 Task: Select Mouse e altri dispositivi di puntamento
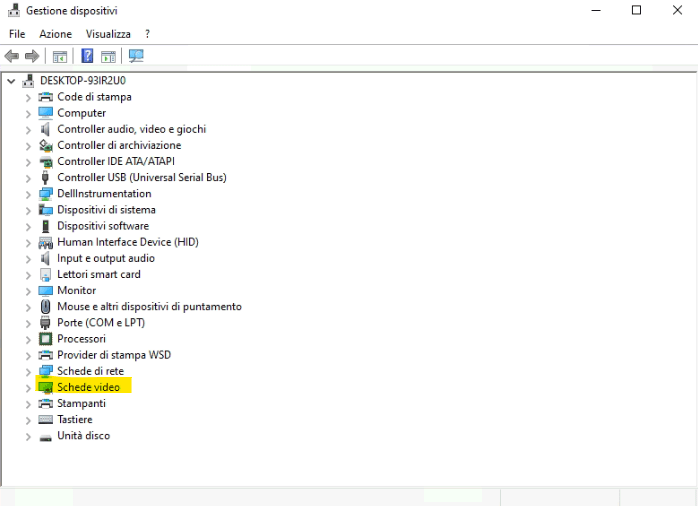click(x=149, y=307)
